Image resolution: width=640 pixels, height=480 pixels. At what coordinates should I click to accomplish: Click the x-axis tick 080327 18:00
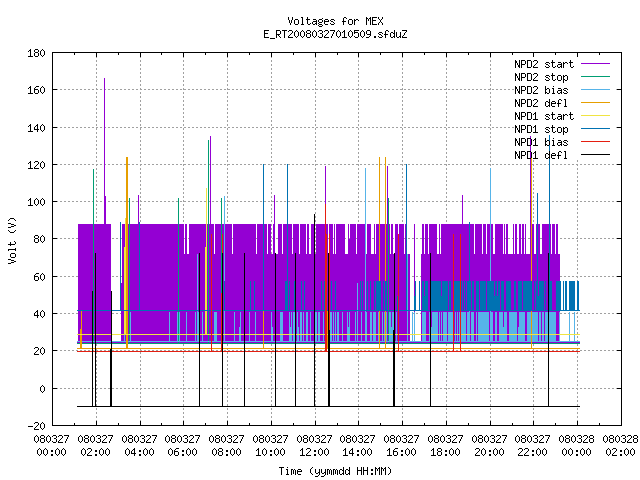[445, 445]
